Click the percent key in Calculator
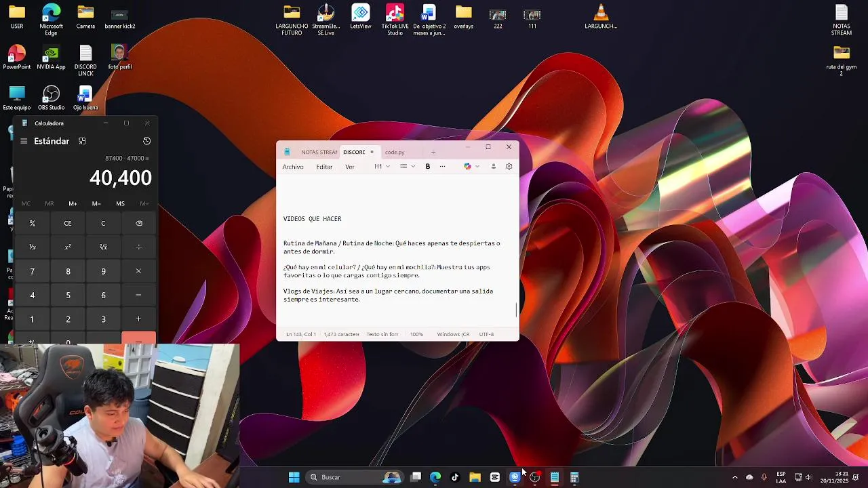 click(32, 223)
